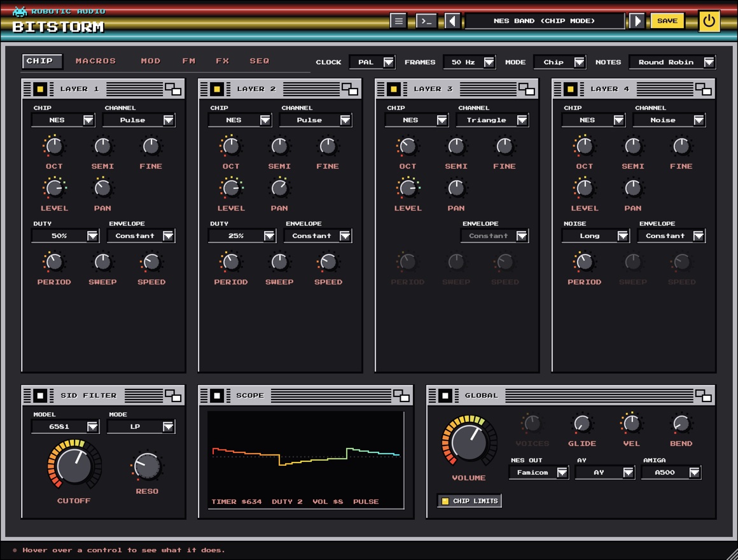Click the SID Filter CUTOFF knob
This screenshot has width=738, height=560.
tap(74, 465)
